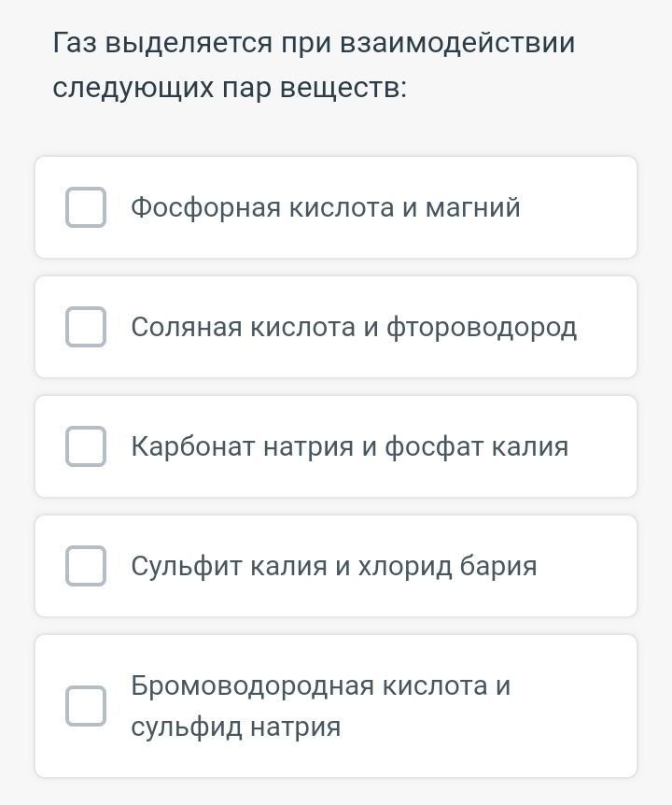This screenshot has width=672, height=805.
Task: Click the label text 'Соляная кислота и фтороводород'
Action: (x=353, y=327)
